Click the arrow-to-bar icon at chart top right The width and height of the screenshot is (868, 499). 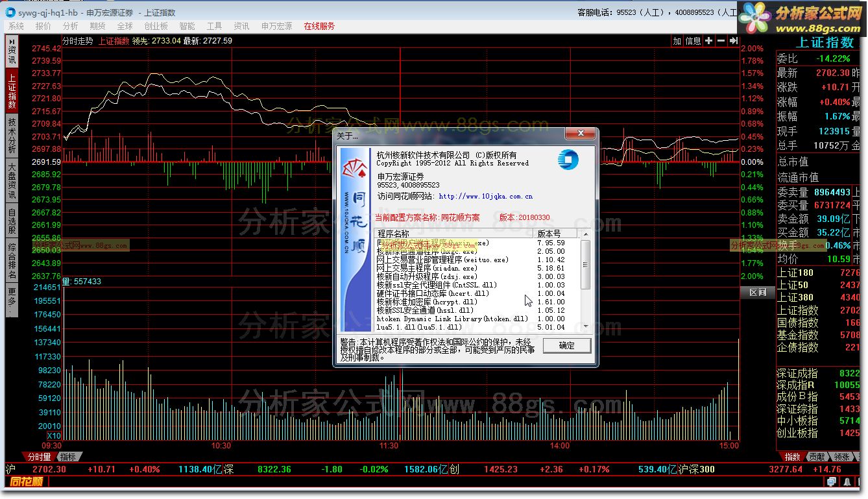tap(733, 41)
